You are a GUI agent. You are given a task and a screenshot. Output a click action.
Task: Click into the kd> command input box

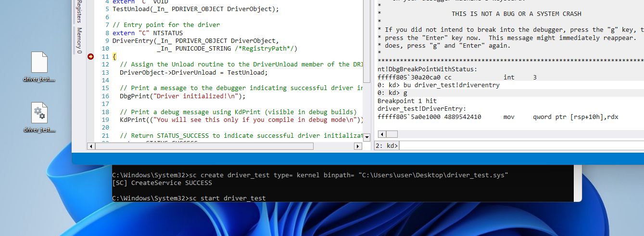519,145
